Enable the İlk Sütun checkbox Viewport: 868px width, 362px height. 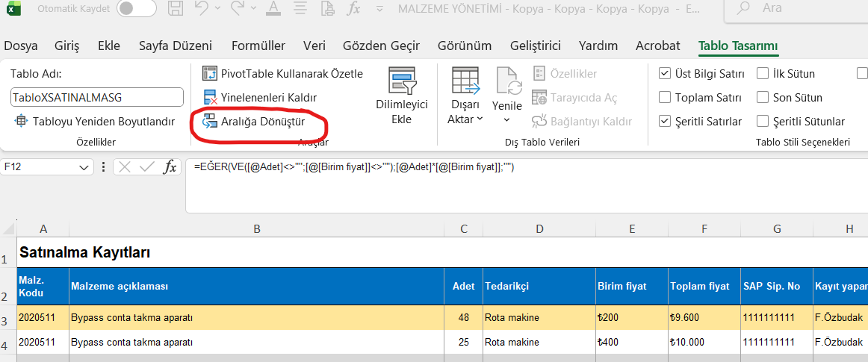pos(763,74)
